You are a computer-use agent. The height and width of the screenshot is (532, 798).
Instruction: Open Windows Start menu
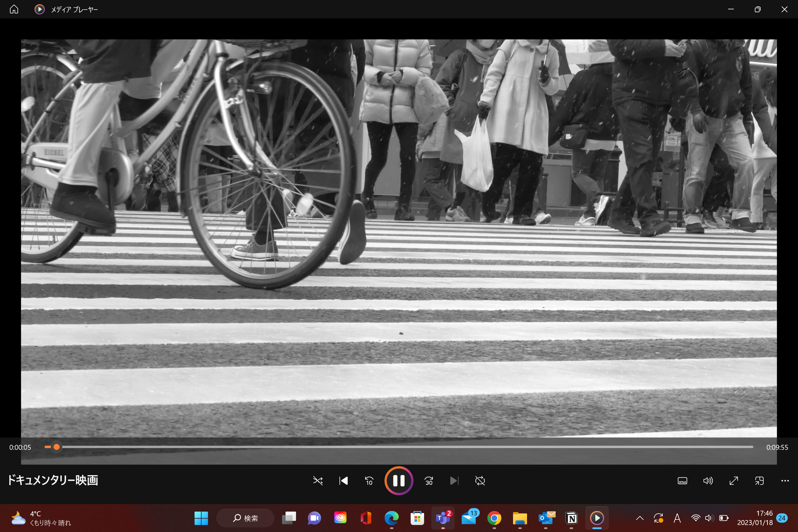201,518
